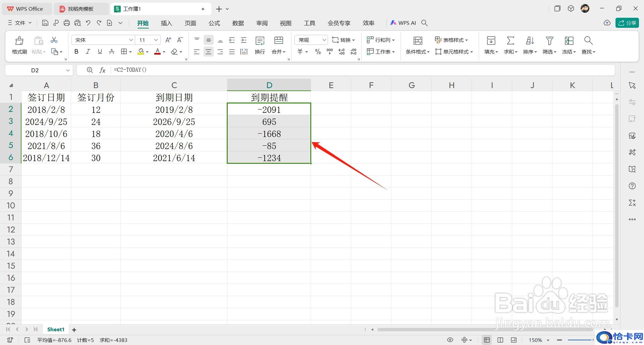The width and height of the screenshot is (644, 345).
Task: Open the number format 常规 dropdown
Action: click(x=324, y=40)
